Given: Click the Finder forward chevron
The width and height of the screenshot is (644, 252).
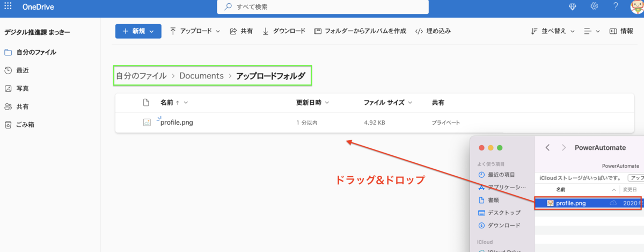Looking at the screenshot, I should point(563,147).
